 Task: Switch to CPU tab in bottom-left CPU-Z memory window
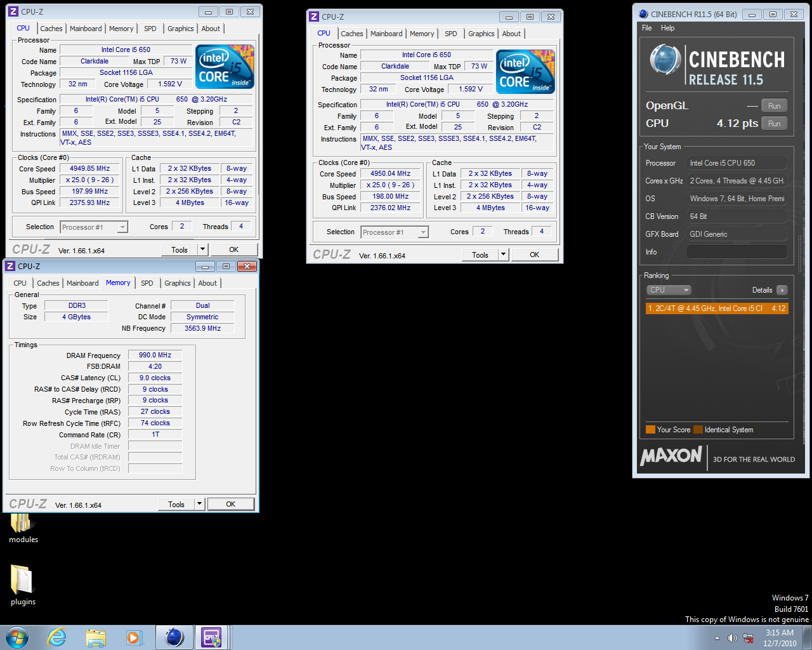pyautogui.click(x=20, y=283)
